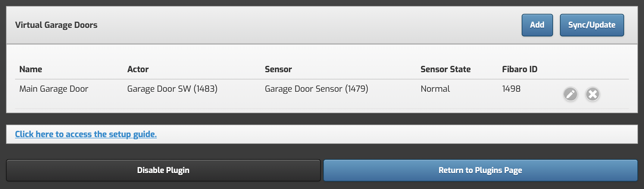Viewport: 644px width, 189px height.
Task: Click the Actor column header
Action: tap(138, 69)
